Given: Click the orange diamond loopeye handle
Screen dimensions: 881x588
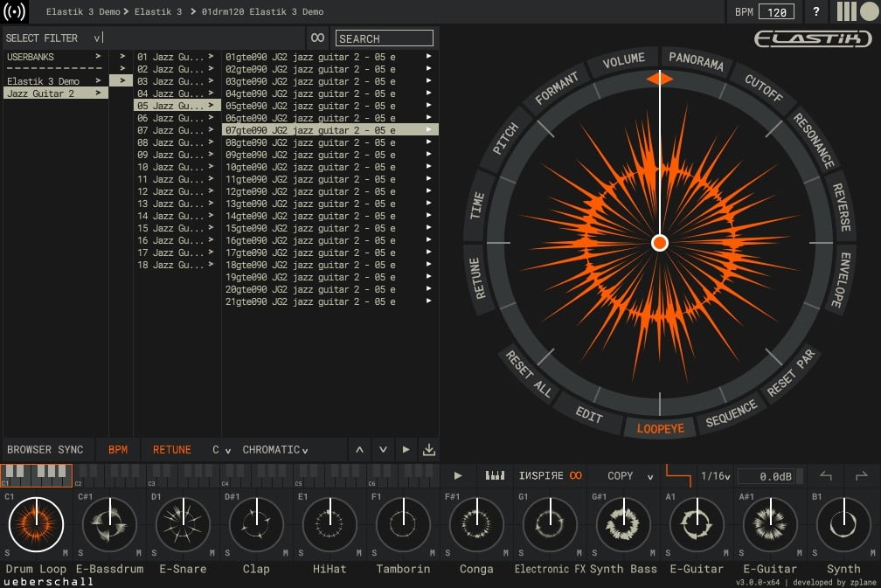Looking at the screenshot, I should [x=660, y=79].
